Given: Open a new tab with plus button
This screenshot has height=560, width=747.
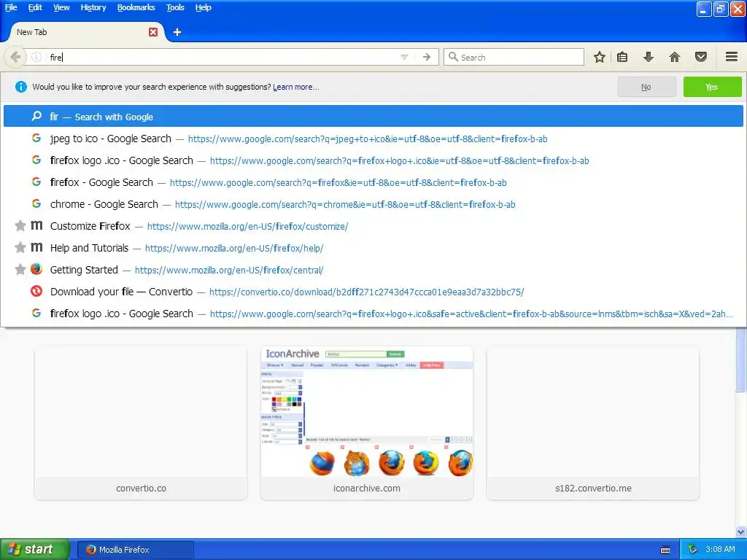Looking at the screenshot, I should point(177,32).
